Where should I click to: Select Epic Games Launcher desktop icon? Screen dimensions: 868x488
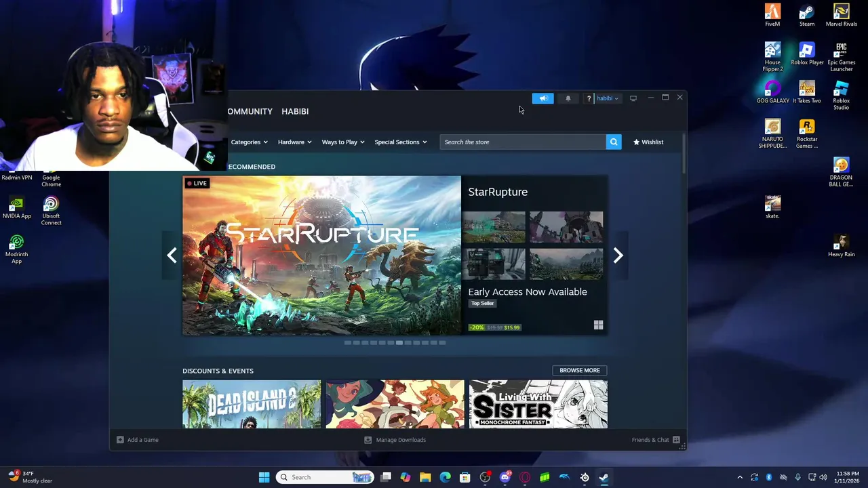point(842,57)
